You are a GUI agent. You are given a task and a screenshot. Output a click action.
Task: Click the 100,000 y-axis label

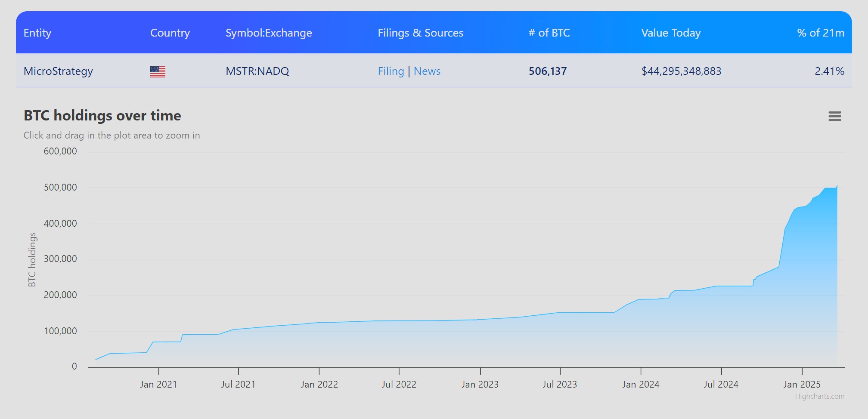point(60,331)
